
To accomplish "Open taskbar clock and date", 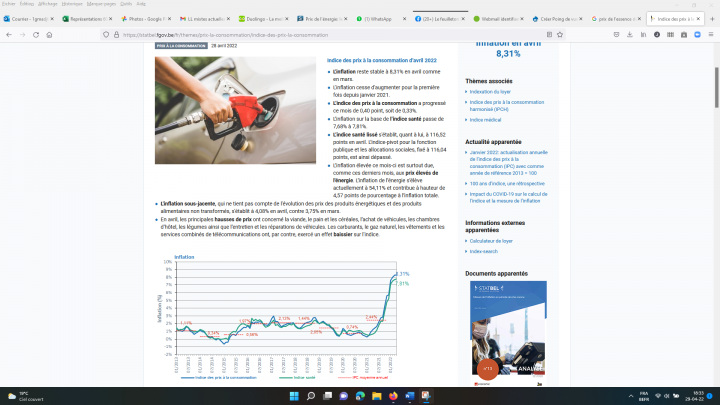I will [x=695, y=396].
